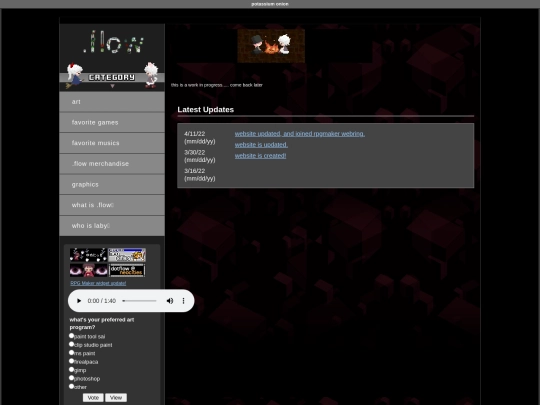The image size is (540, 405).
Task: Click the top-right blue webring badge
Action: 127,255
